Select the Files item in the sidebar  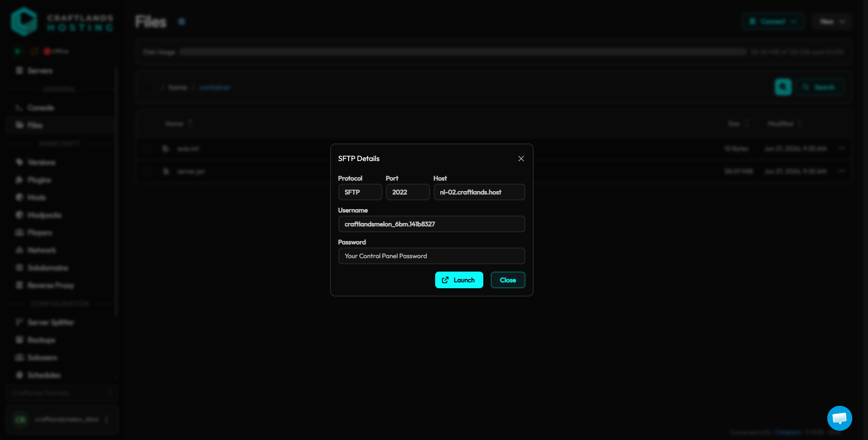point(59,125)
